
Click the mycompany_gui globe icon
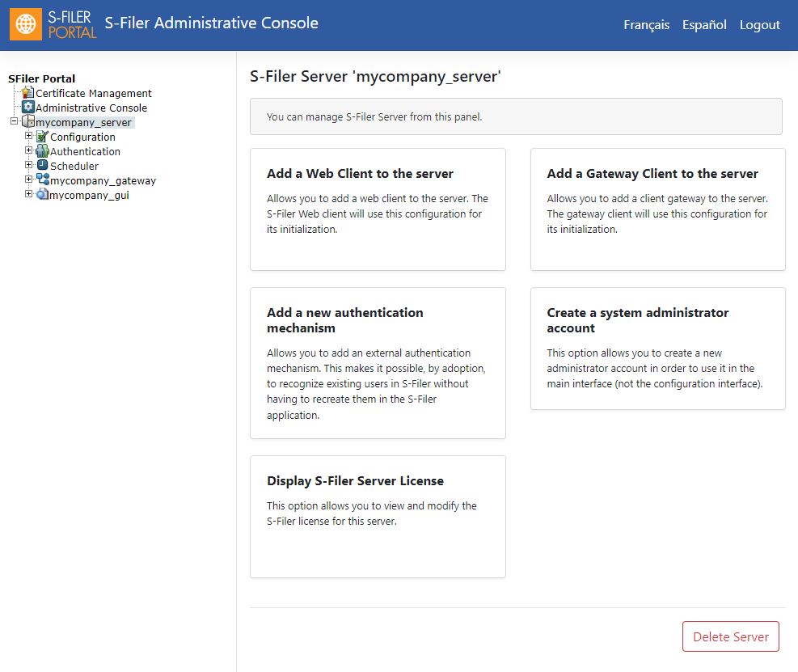click(43, 194)
